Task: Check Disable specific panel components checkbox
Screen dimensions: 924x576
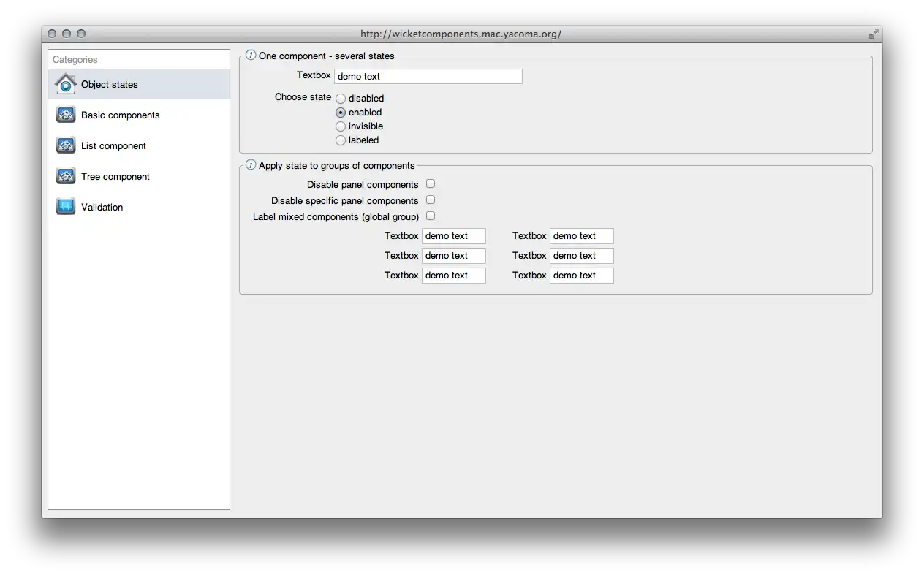Action: [x=431, y=200]
